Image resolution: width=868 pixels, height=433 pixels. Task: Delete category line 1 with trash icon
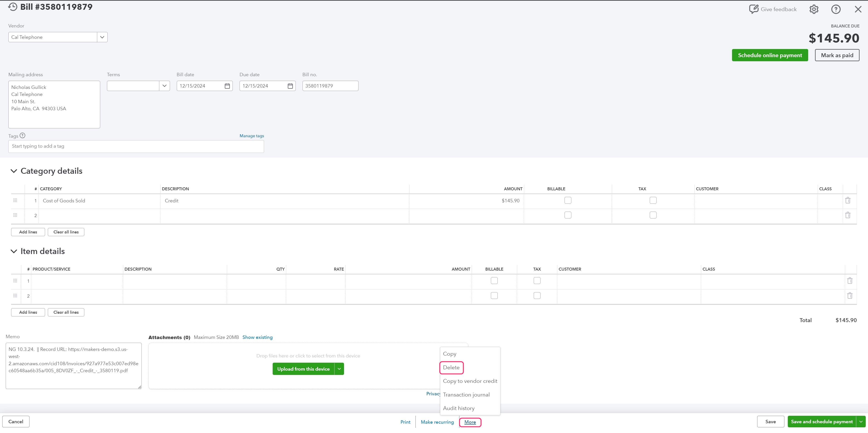(848, 200)
